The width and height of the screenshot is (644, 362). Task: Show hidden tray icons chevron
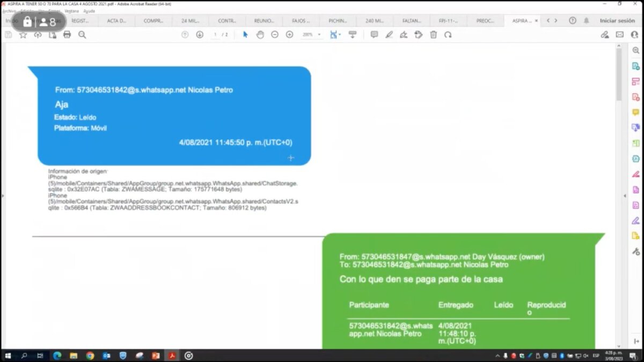click(x=497, y=356)
